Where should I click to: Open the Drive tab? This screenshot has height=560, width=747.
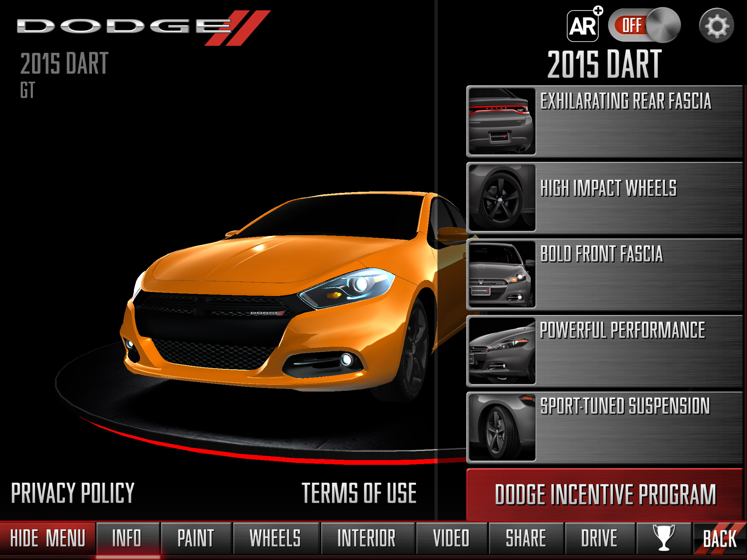coord(600,538)
